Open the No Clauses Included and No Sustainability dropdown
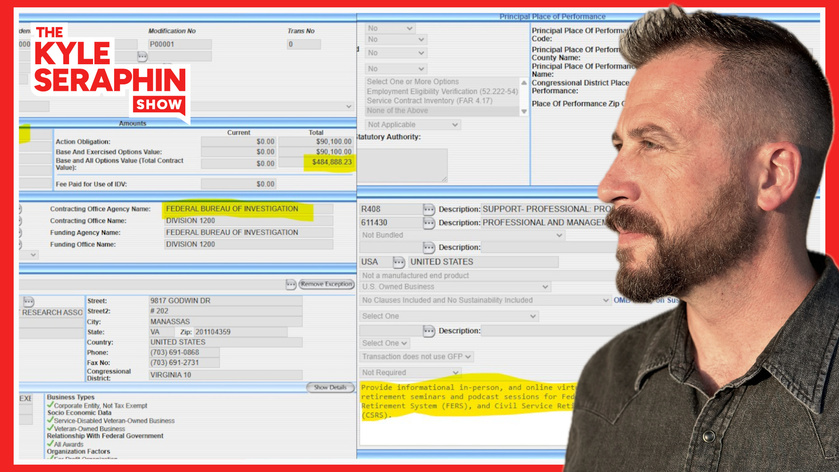 (x=485, y=300)
